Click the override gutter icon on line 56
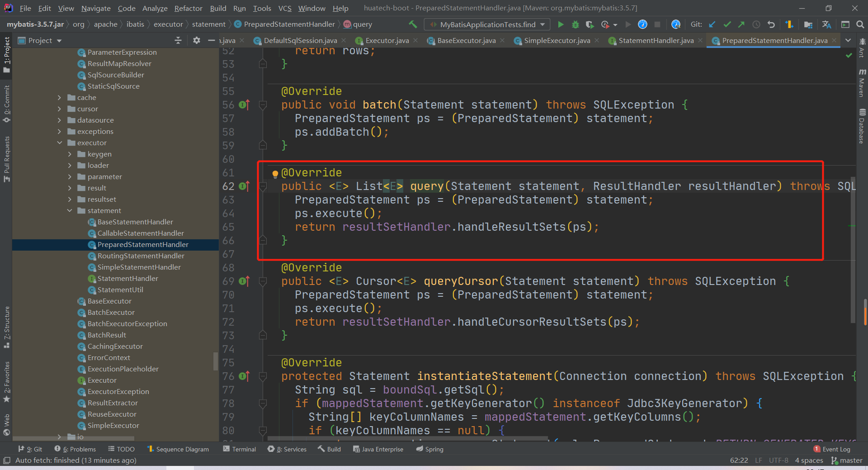This screenshot has height=470, width=868. [244, 104]
